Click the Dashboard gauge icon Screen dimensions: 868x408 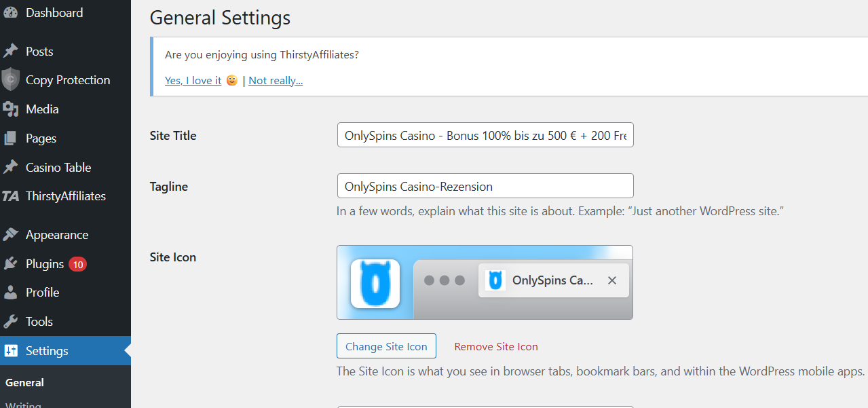(10, 13)
